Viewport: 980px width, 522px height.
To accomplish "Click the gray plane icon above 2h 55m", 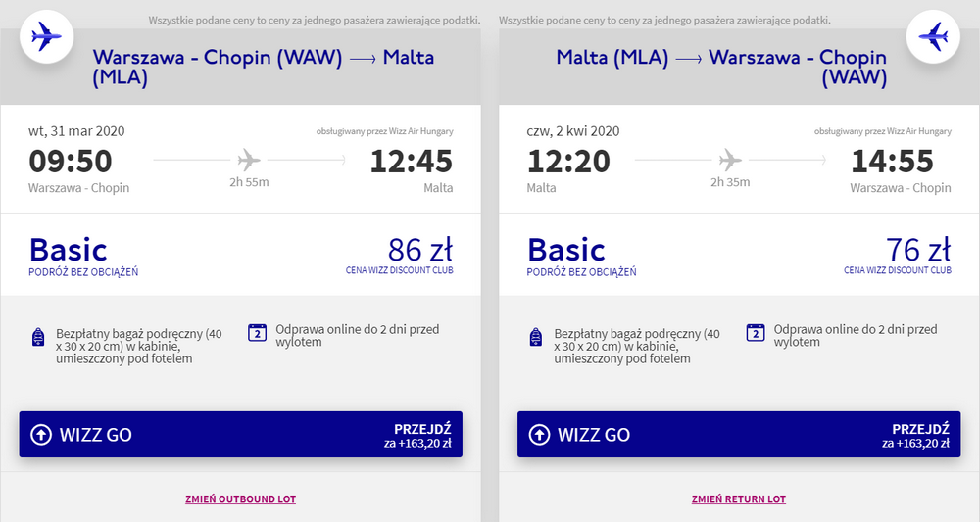I will point(249,160).
